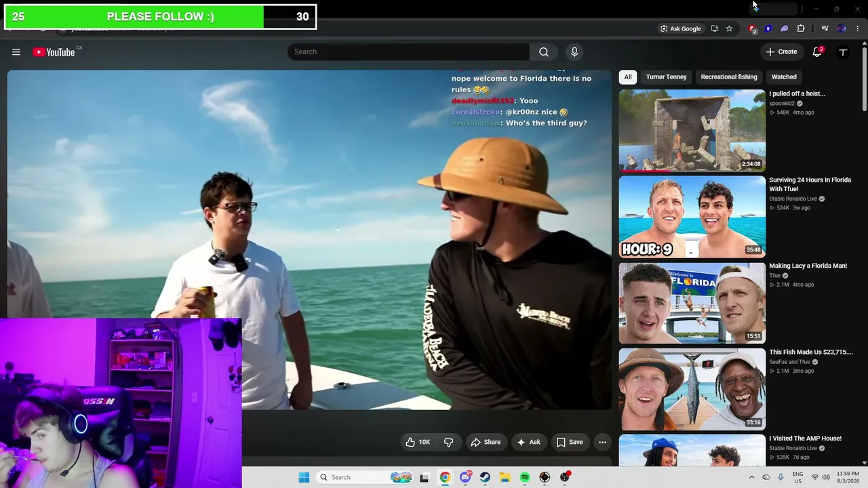Open Chrome from the taskbar
Viewport: 868px width, 488px height.
[x=445, y=477]
